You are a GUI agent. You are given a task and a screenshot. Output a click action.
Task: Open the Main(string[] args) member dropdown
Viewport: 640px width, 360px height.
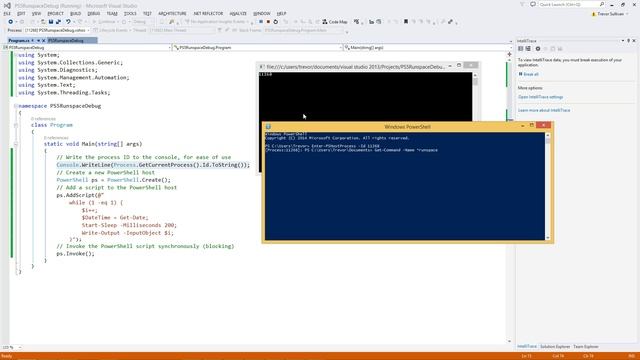coord(428,48)
